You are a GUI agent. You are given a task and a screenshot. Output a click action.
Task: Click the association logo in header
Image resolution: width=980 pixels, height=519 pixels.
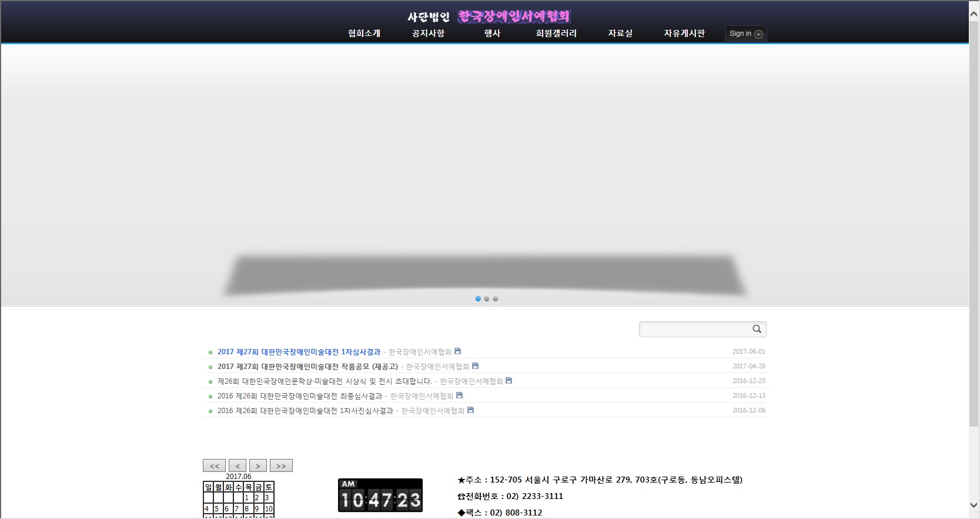tap(489, 16)
